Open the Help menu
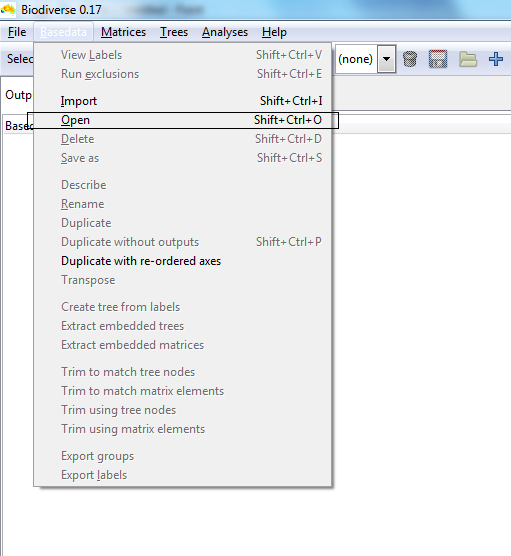Viewport: 511px width, 556px height. [x=274, y=32]
